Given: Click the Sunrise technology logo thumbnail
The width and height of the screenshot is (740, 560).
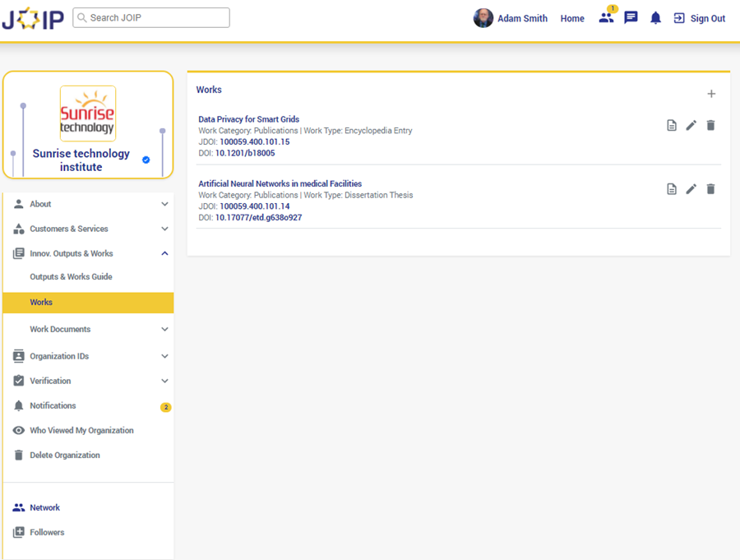Looking at the screenshot, I should coord(88,113).
